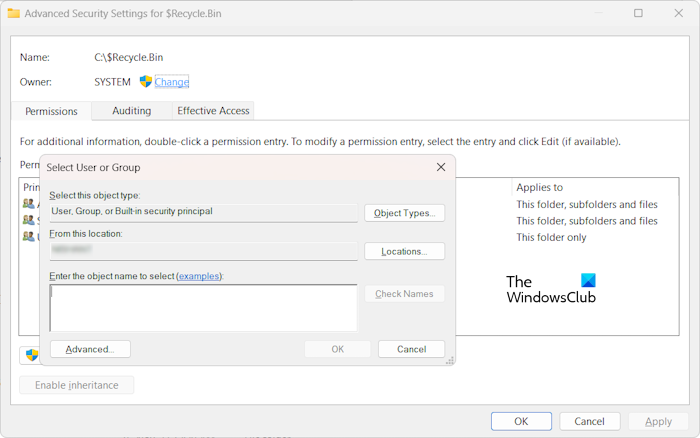Open the examples help link
This screenshot has height=438, width=700.
[198, 276]
